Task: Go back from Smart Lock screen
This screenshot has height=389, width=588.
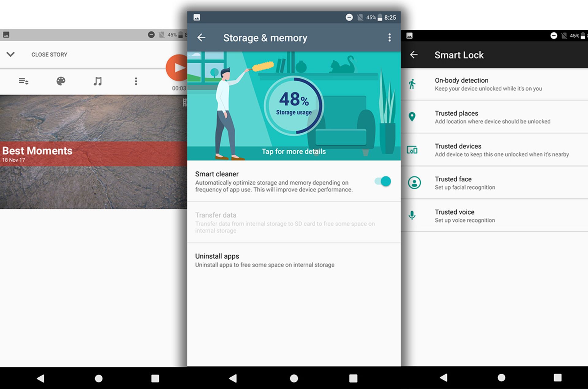Action: click(414, 55)
